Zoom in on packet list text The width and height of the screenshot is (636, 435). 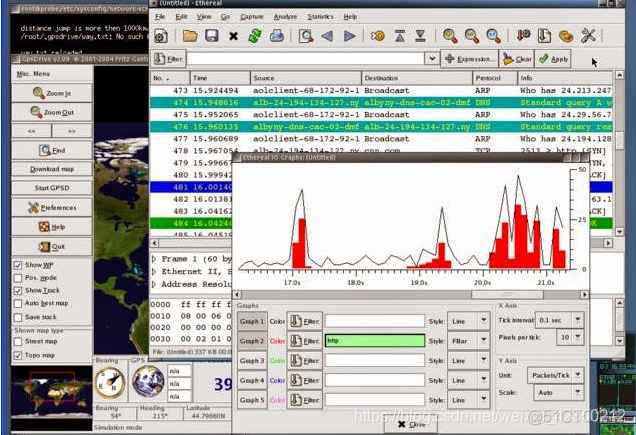pyautogui.click(x=450, y=36)
